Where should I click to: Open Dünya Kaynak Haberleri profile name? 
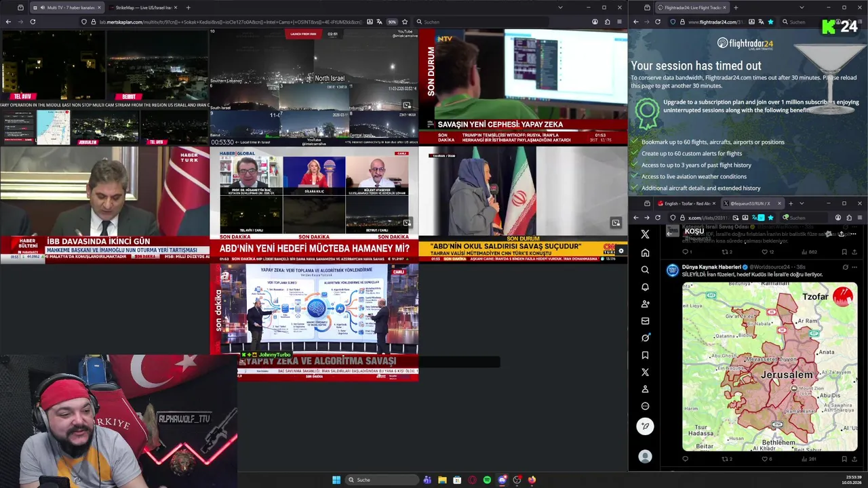[711, 267]
